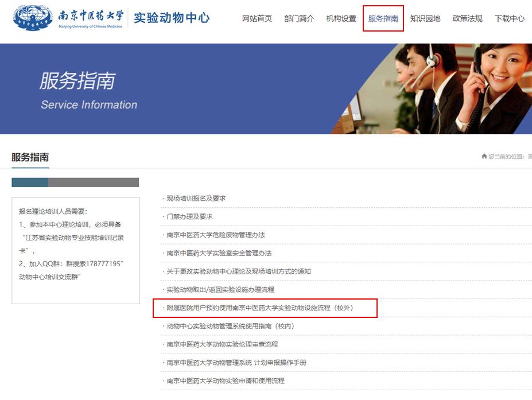Open the 部门简介 menu item
The image size is (532, 400).
pos(299,18)
